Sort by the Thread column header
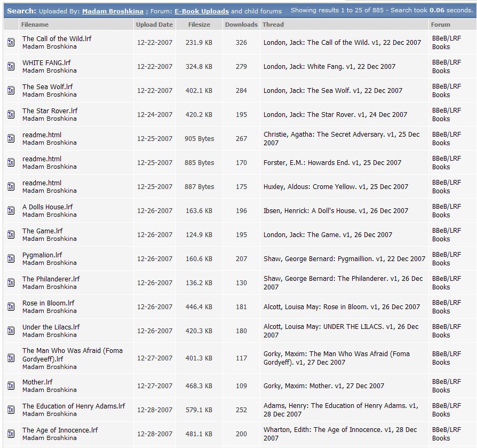The image size is (477, 448). (x=273, y=25)
